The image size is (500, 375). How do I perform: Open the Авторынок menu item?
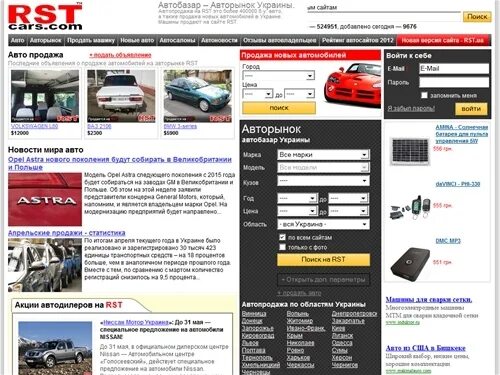[46, 40]
